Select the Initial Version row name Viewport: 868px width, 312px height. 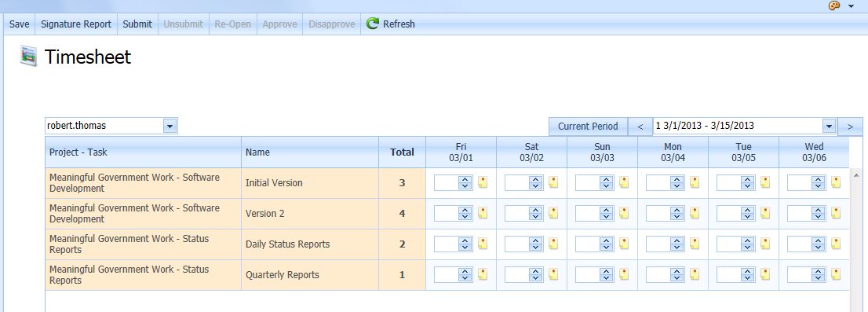pos(274,183)
